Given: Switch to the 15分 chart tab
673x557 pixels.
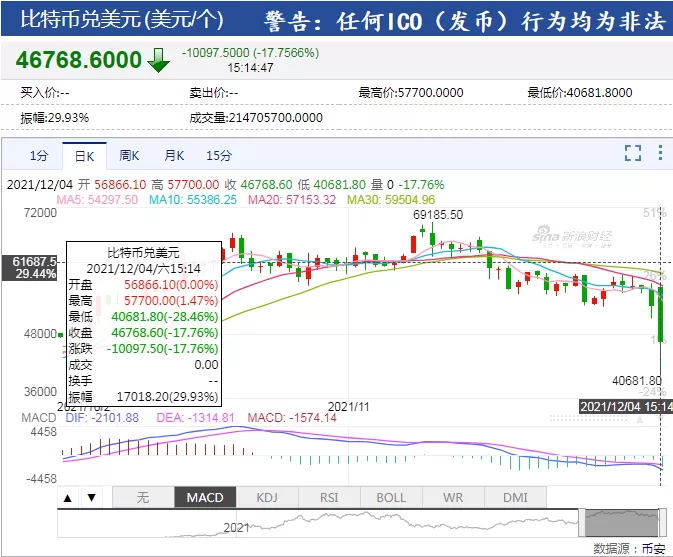Looking at the screenshot, I should [x=219, y=155].
